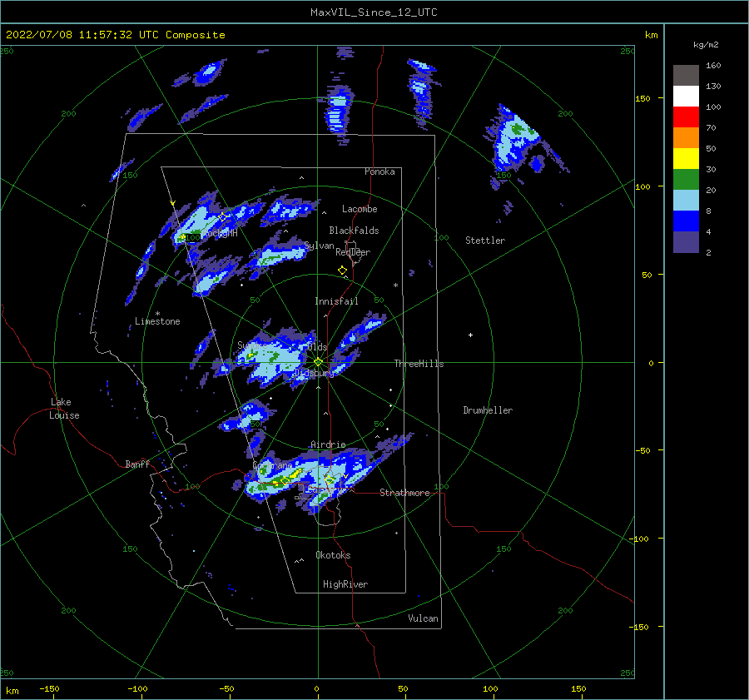Click the yellow diamond radar site marker at center
The width and height of the screenshot is (749, 700).
[318, 362]
